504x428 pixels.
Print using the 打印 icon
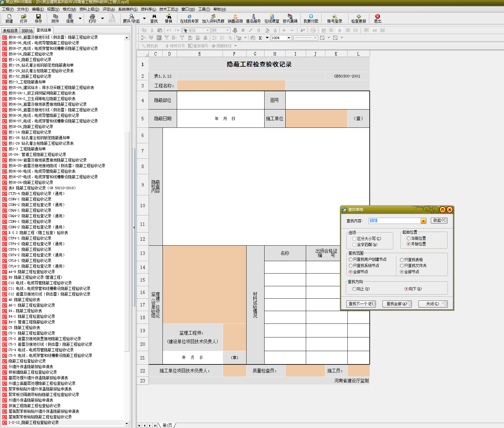click(x=92, y=19)
